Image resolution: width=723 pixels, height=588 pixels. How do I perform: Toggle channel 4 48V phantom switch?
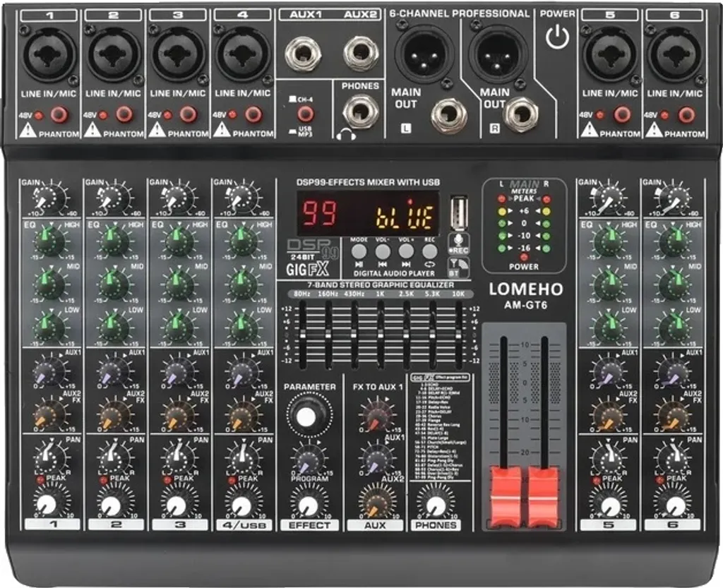tap(253, 114)
